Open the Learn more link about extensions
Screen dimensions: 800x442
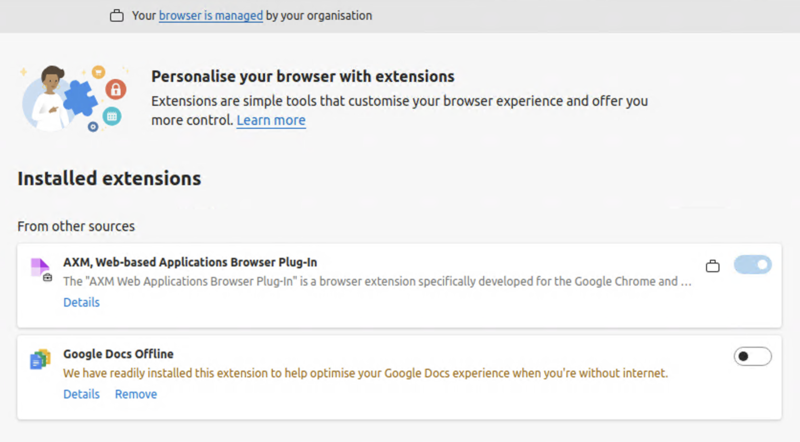coord(271,120)
